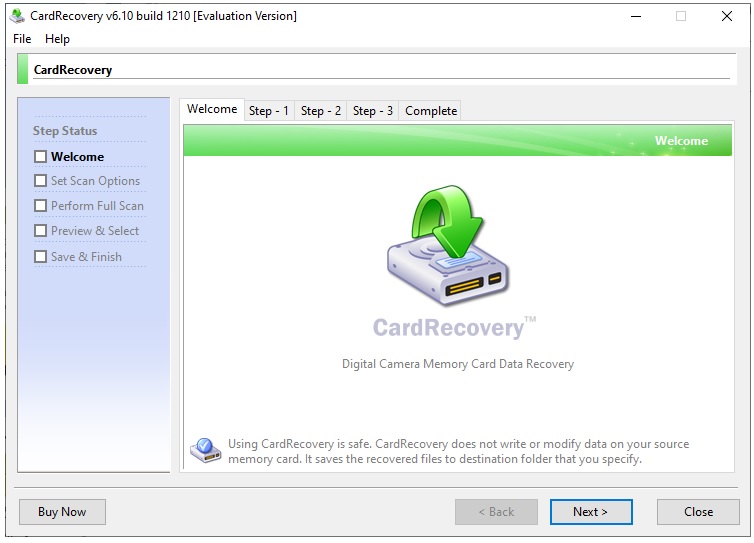Click the CardRecovery title bar app icon

click(x=17, y=16)
